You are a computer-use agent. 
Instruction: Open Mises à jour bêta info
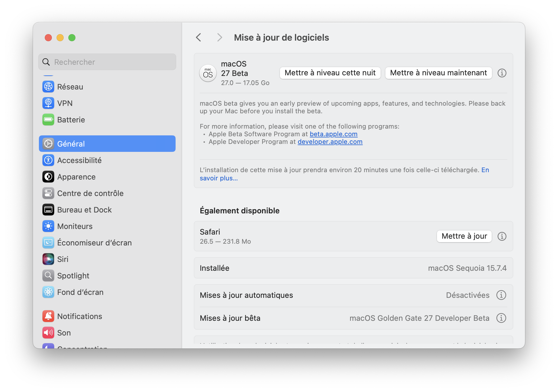coord(501,318)
